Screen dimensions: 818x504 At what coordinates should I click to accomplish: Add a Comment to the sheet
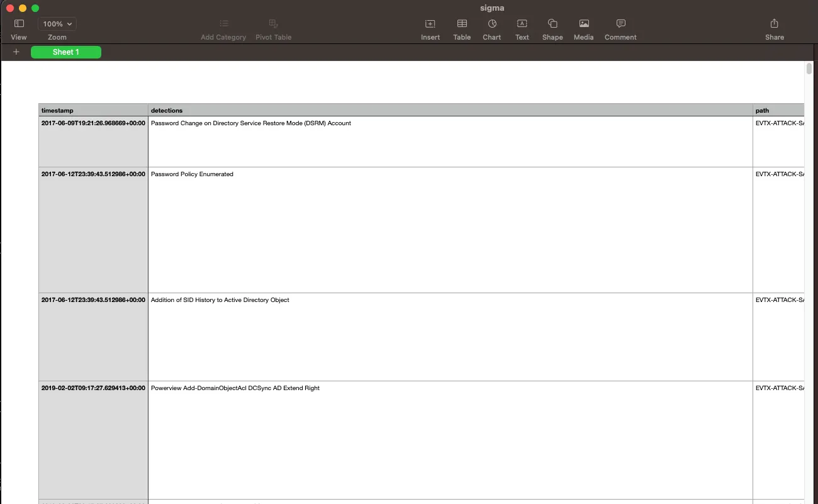(x=620, y=24)
